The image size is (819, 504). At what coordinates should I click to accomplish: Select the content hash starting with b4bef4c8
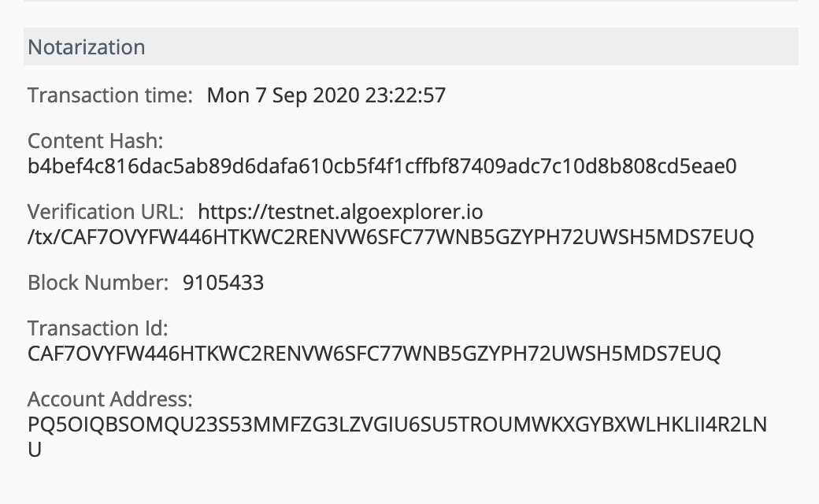pyautogui.click(x=382, y=166)
